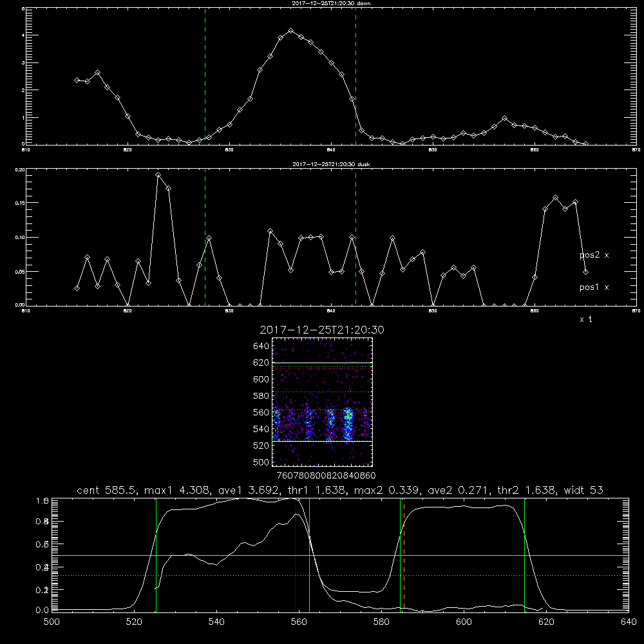The height and width of the screenshot is (644, 644).
Task: Select the 'pos1 x' label
Action: (x=594, y=287)
